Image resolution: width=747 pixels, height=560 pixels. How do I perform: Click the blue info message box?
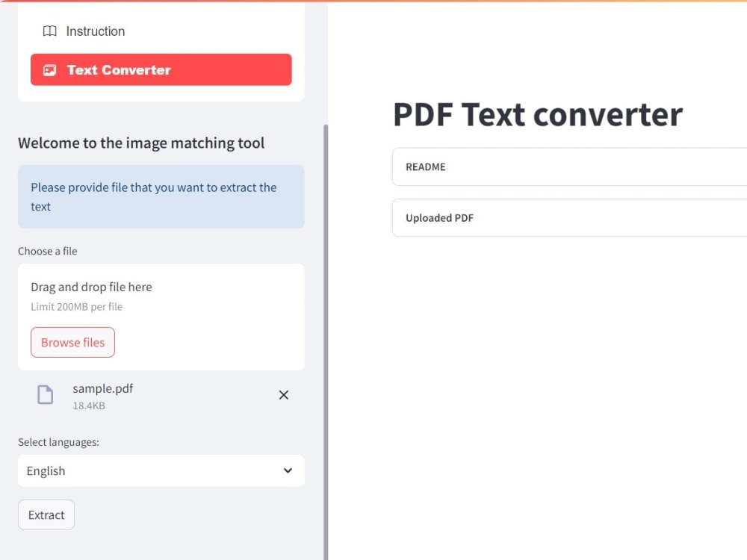point(161,196)
